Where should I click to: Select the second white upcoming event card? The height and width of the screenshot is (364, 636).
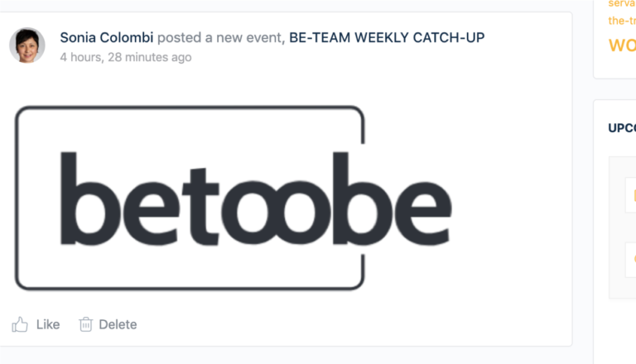click(x=630, y=259)
